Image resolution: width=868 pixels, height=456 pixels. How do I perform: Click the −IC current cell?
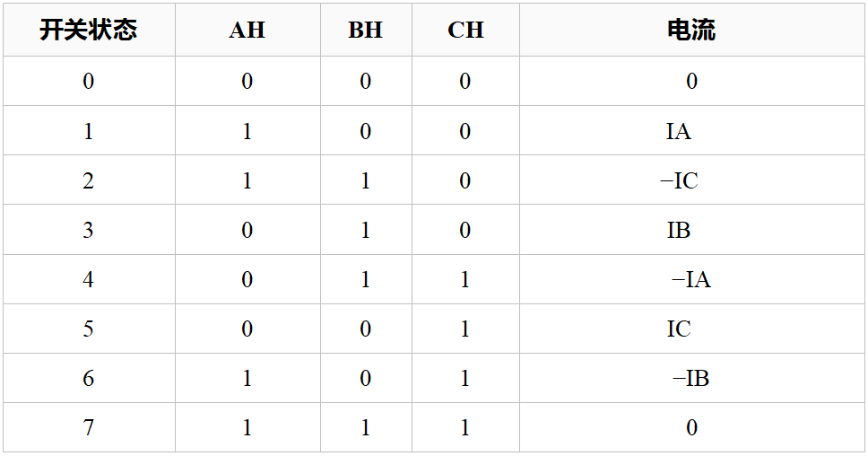point(679,180)
